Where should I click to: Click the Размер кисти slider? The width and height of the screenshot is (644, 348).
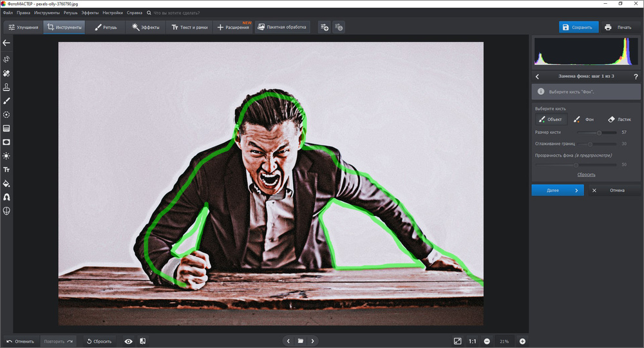[599, 132]
